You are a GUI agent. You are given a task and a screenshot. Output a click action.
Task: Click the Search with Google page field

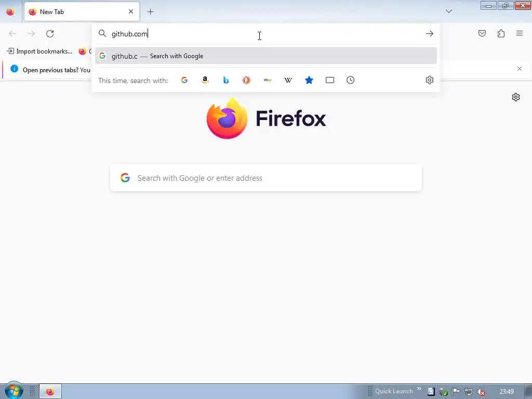click(x=265, y=178)
